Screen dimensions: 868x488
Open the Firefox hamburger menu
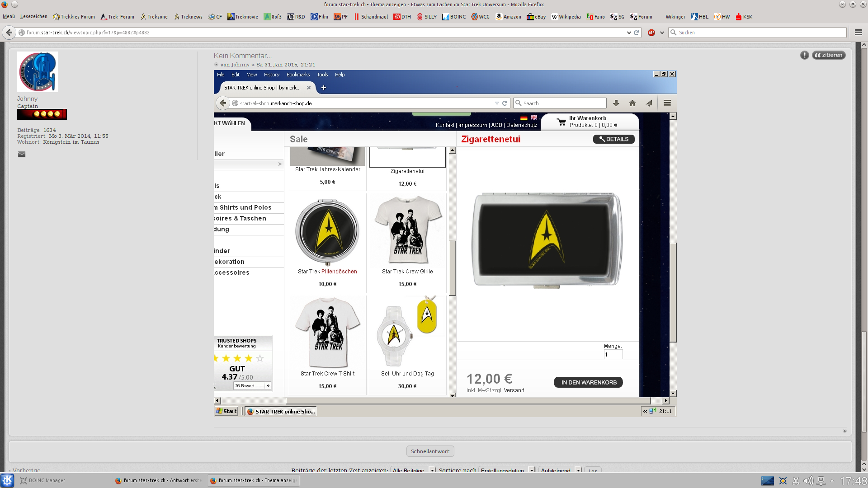(x=859, y=33)
